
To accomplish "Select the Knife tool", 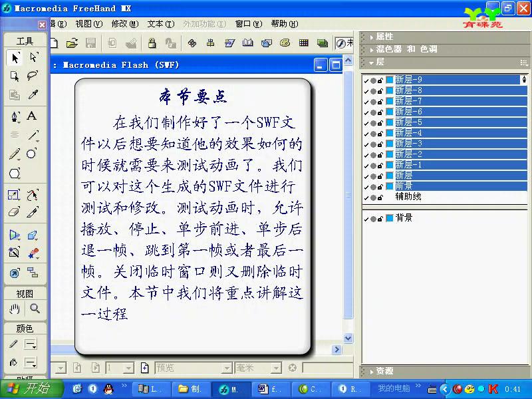I will 33,212.
